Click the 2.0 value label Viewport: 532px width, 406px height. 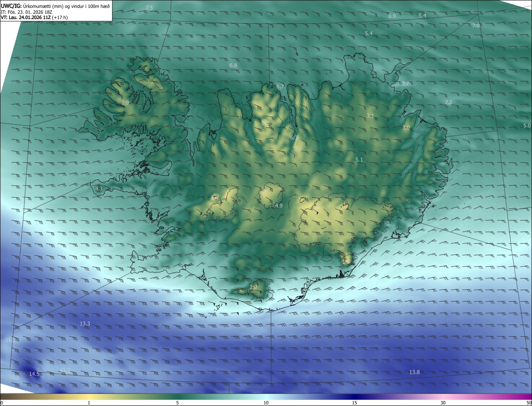click(298, 149)
